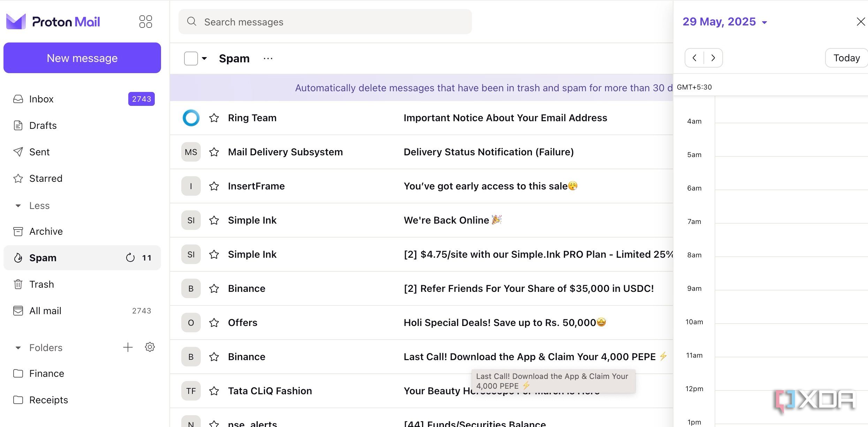
Task: Click the New message button
Action: click(x=82, y=58)
